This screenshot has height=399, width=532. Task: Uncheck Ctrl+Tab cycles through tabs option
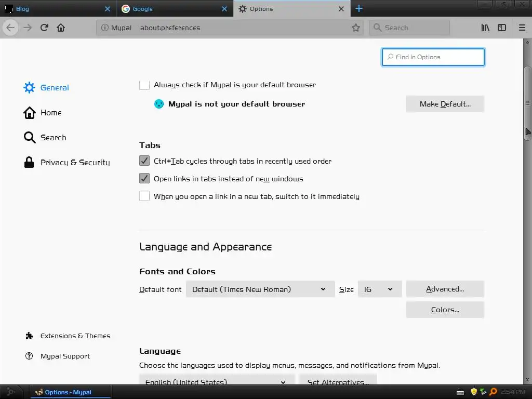[144, 161]
